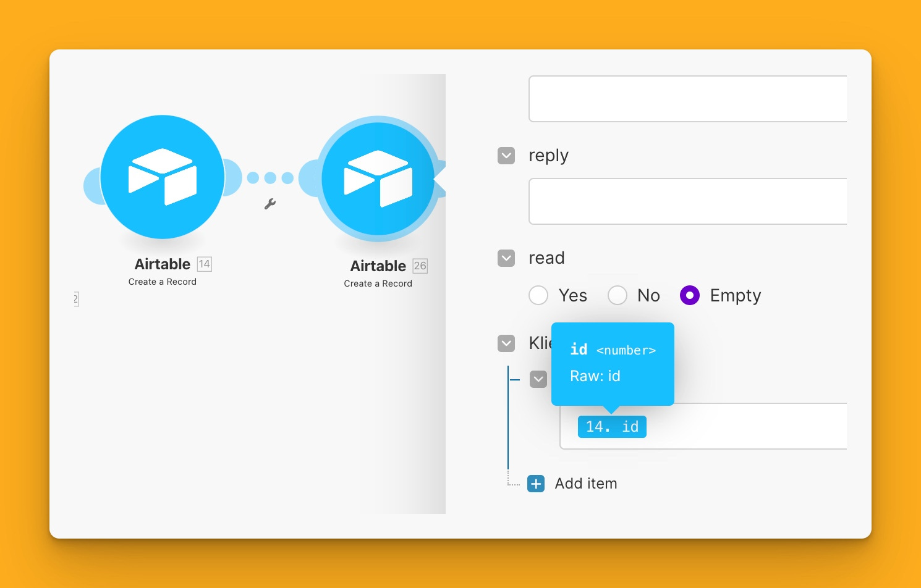Click the Add item plus icon
The width and height of the screenshot is (921, 588).
pos(536,484)
